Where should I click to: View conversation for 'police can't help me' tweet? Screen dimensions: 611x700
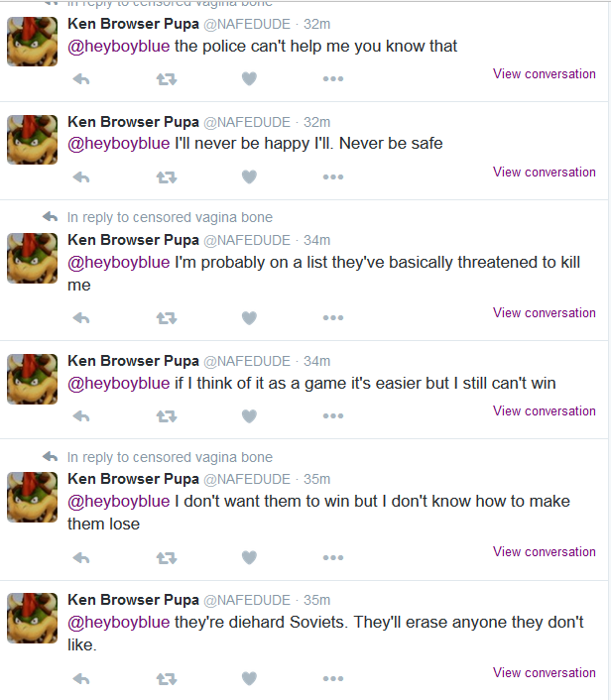(x=544, y=73)
